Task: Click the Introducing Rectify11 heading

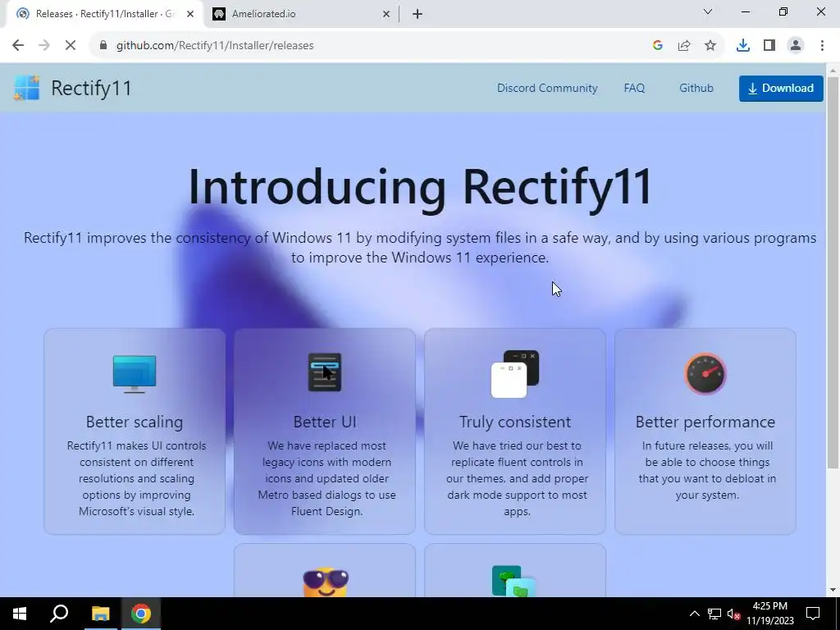Action: tap(420, 186)
